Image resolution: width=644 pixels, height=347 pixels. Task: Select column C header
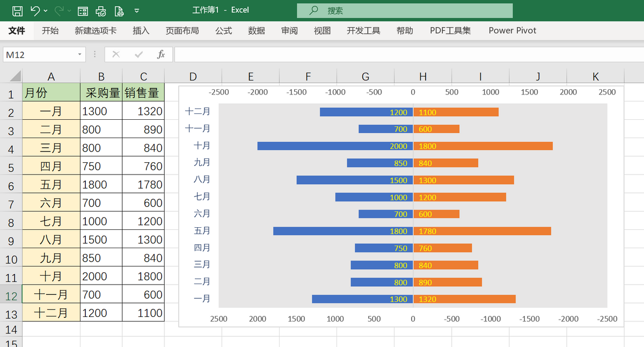pos(143,76)
